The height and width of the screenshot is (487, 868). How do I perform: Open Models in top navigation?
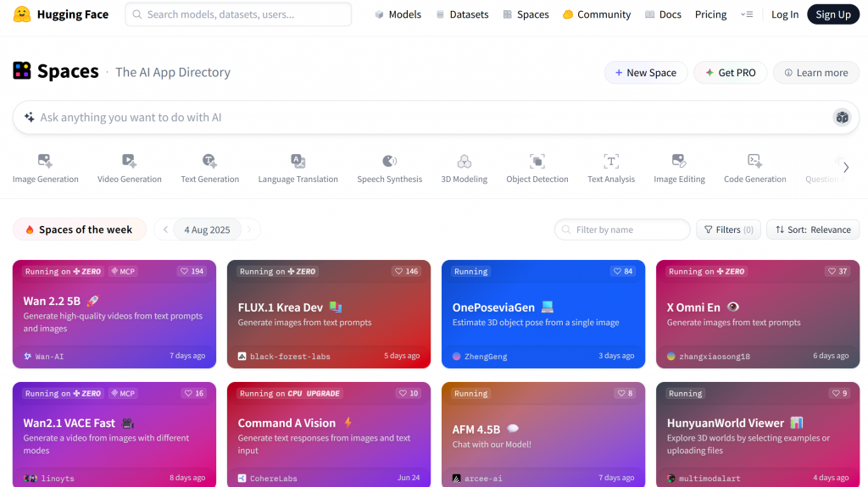[x=398, y=14]
